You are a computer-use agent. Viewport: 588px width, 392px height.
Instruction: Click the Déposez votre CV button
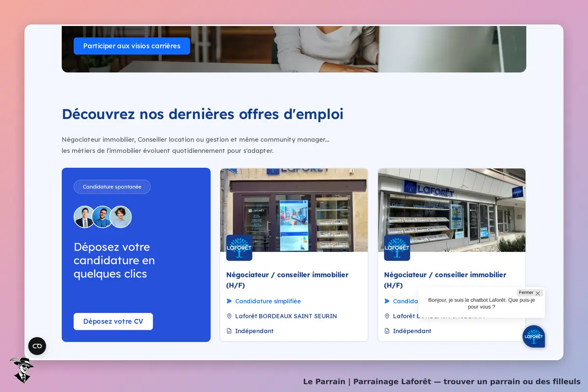coord(113,321)
